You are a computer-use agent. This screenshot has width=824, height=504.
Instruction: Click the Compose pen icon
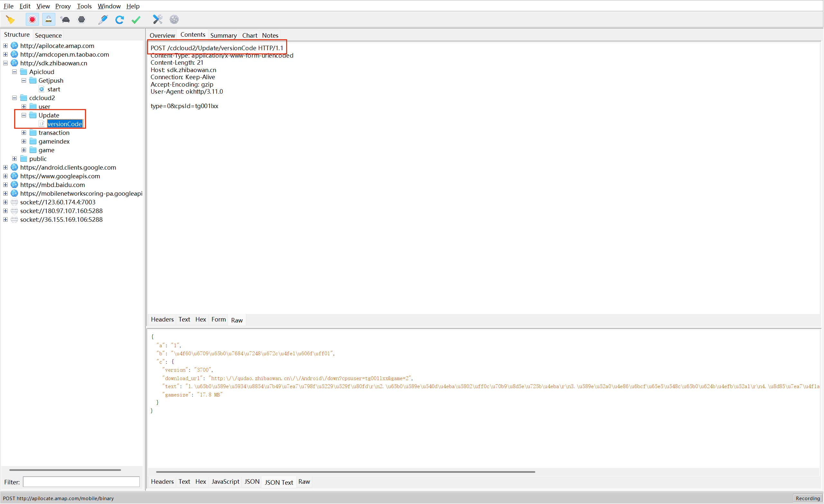(x=103, y=20)
